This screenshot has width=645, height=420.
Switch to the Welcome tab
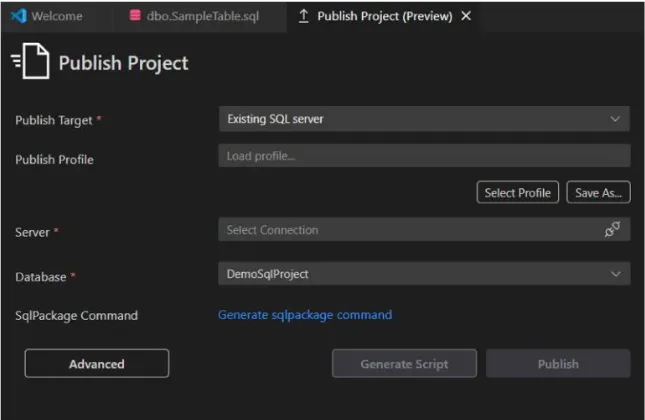[x=56, y=17]
